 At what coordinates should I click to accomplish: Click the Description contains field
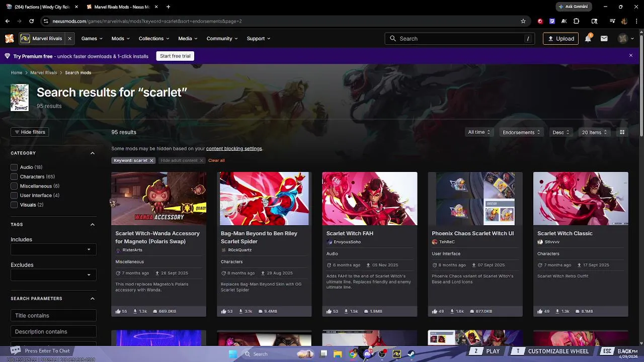(53, 331)
